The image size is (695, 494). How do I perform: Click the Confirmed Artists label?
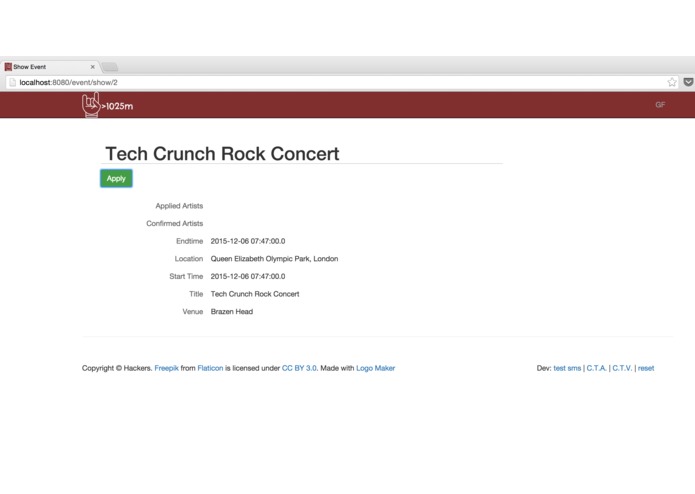point(175,224)
